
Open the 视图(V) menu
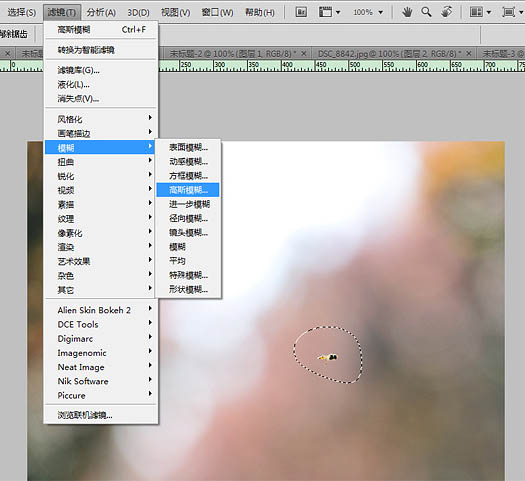[175, 12]
